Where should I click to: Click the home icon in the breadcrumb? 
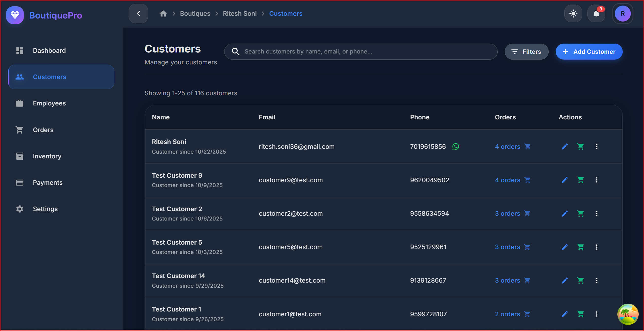click(x=163, y=13)
